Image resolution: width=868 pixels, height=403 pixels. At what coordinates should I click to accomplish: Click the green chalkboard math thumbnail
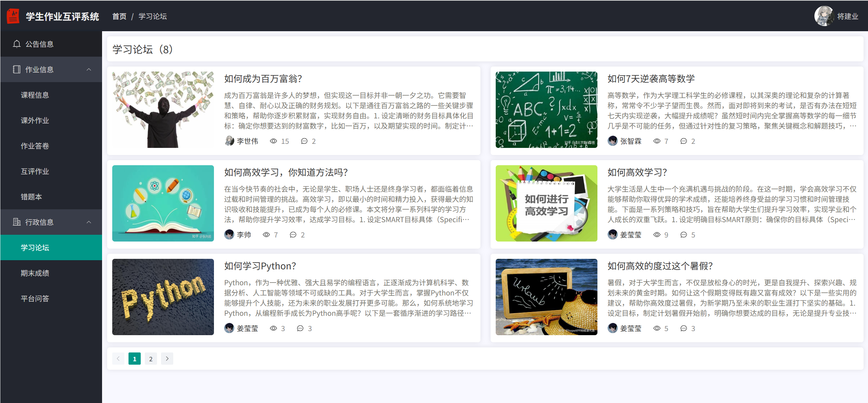pos(546,110)
